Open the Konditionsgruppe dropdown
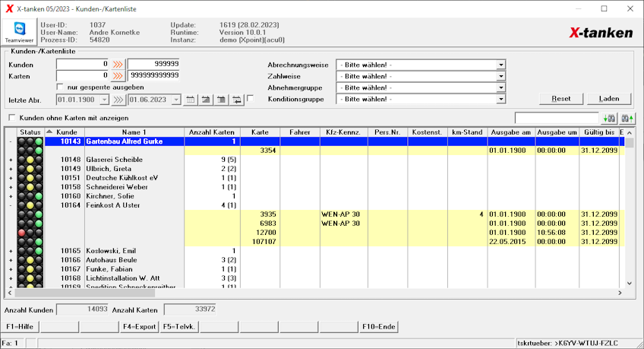644x349 pixels. 500,99
